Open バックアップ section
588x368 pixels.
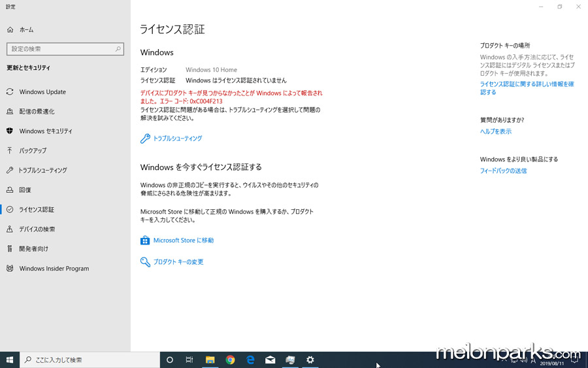click(x=33, y=151)
